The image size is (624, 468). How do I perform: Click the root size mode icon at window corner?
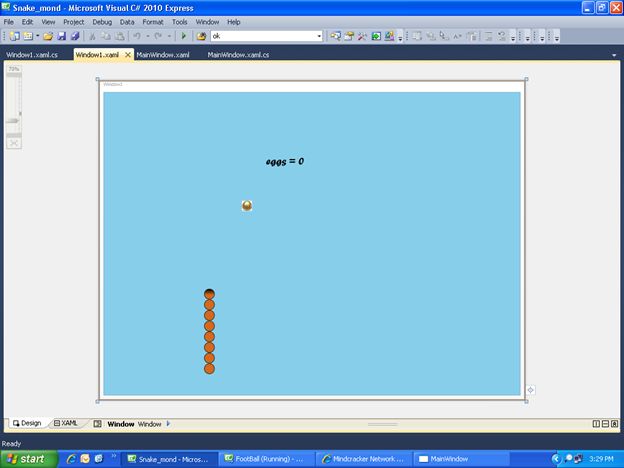530,390
